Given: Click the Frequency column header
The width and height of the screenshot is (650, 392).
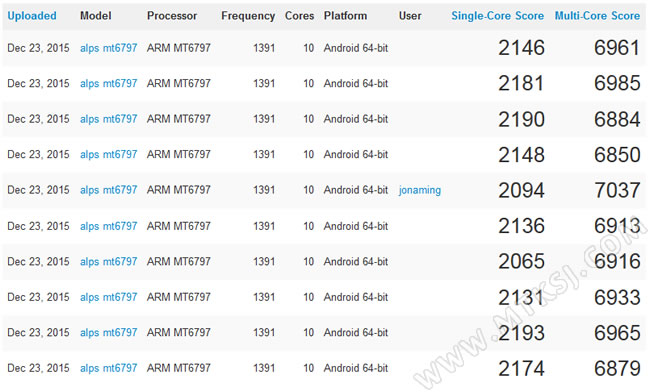Looking at the screenshot, I should coord(248,16).
